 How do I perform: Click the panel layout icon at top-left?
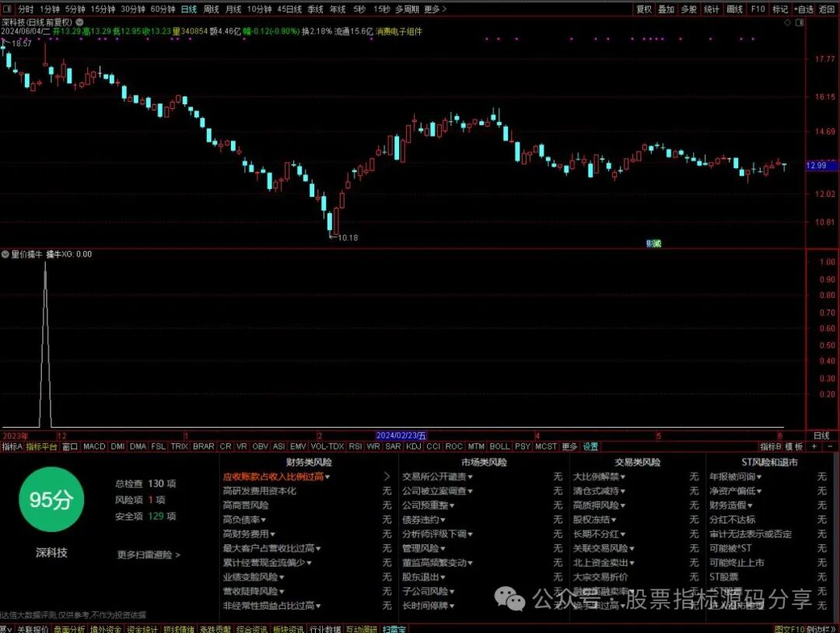[8, 9]
